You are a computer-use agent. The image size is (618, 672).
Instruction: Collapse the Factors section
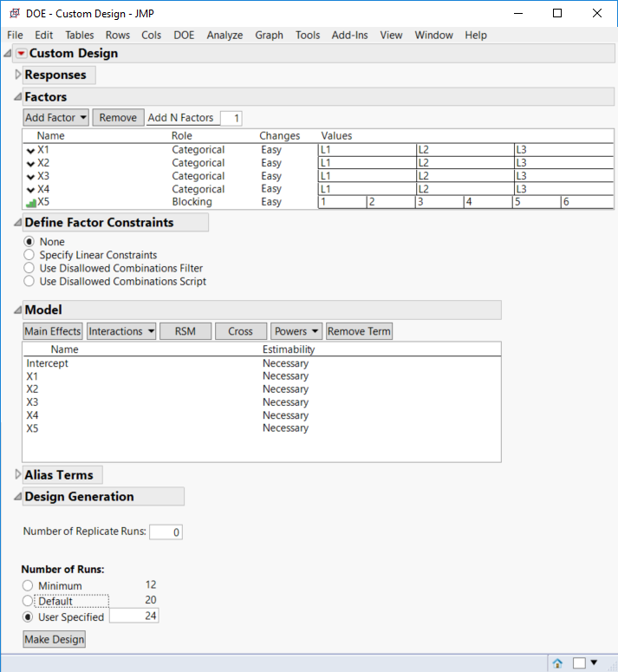[x=17, y=97]
